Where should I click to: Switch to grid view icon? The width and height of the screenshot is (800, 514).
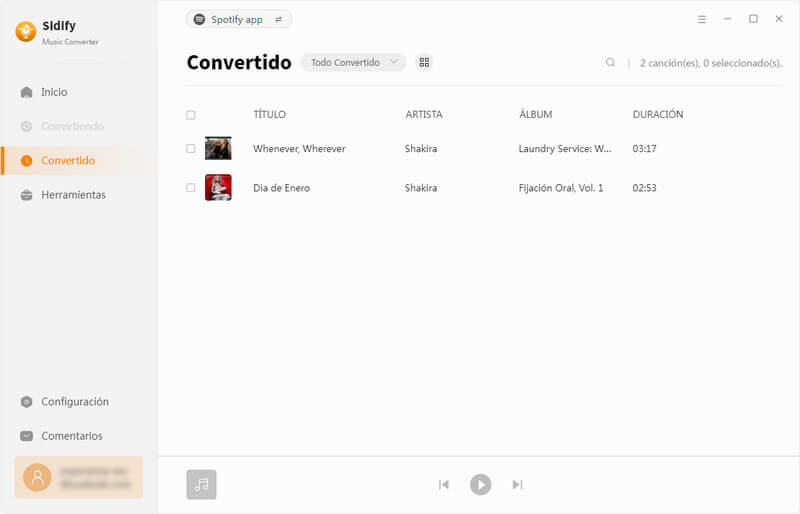(x=424, y=62)
